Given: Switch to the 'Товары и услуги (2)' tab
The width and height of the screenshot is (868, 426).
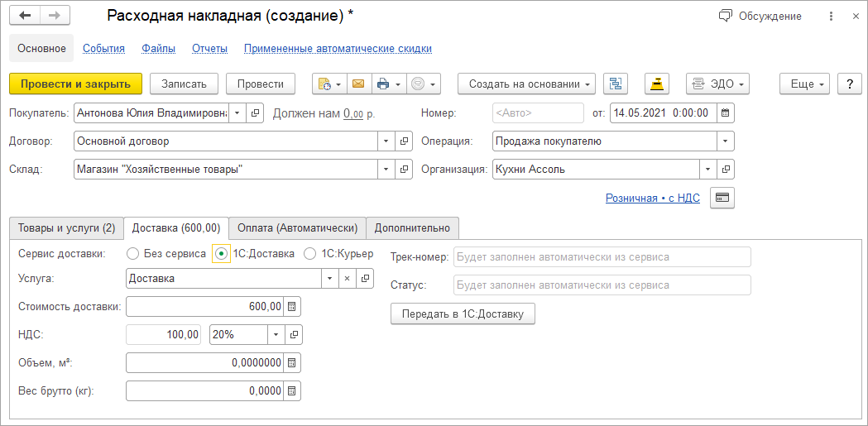Looking at the screenshot, I should tap(66, 227).
